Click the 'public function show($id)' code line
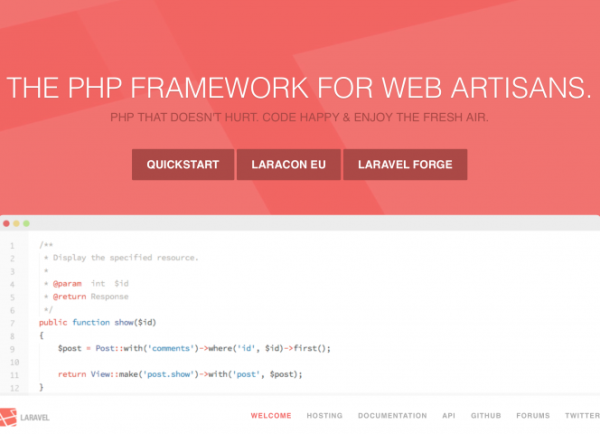The image size is (600, 434). [98, 322]
